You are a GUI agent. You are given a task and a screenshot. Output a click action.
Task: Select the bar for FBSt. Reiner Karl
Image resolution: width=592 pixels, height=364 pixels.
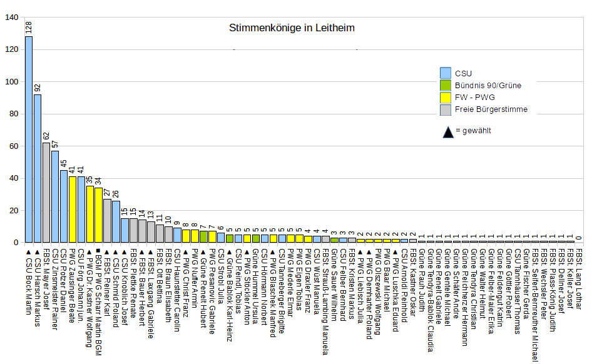107,221
